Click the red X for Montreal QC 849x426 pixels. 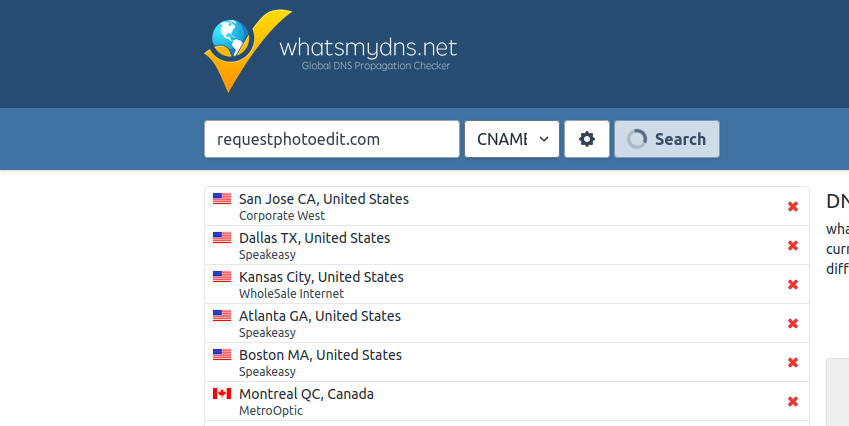click(x=793, y=401)
